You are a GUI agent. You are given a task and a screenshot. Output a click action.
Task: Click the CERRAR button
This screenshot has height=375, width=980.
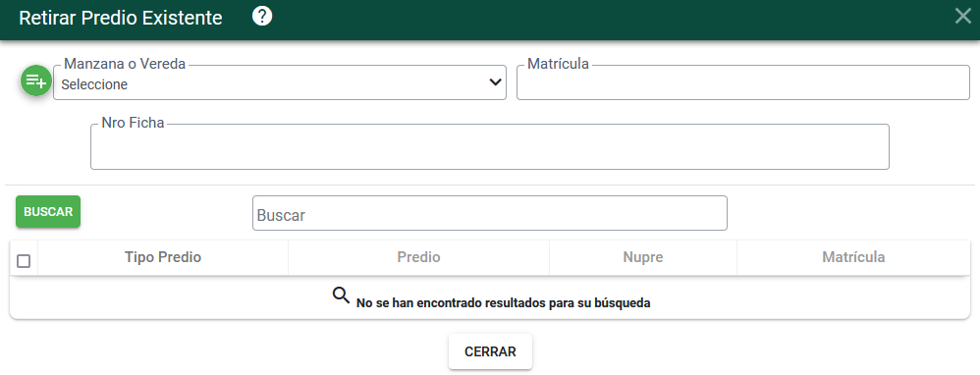(x=491, y=351)
